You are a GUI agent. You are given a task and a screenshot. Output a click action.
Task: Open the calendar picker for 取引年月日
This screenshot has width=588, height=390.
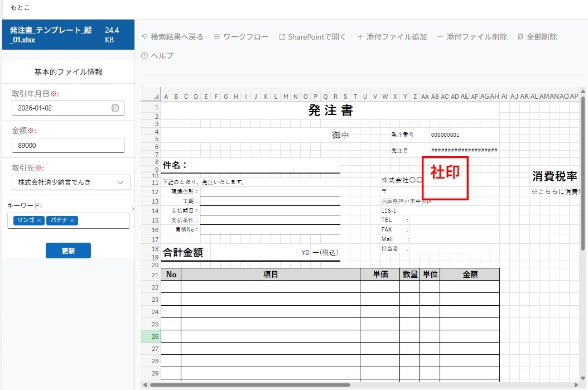click(x=115, y=108)
